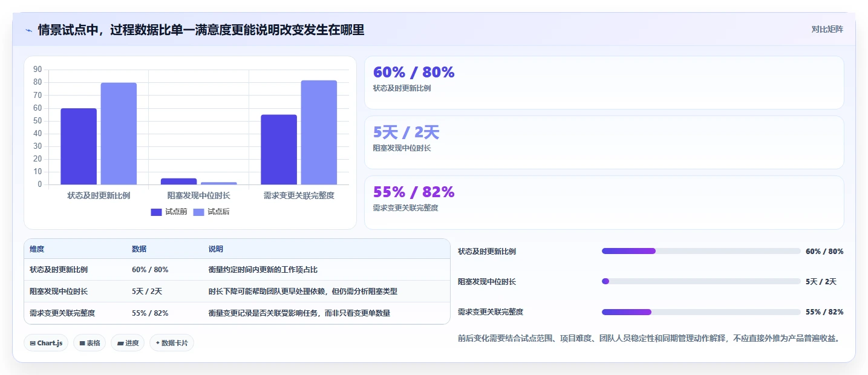Click the 试点前 bar for 需求变更关联完整度
This screenshot has height=375, width=868.
tap(279, 149)
